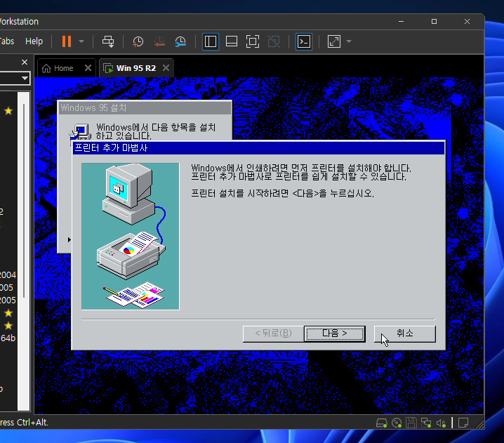Open the console view
Viewport: 504px width, 443px height.
pos(304,41)
